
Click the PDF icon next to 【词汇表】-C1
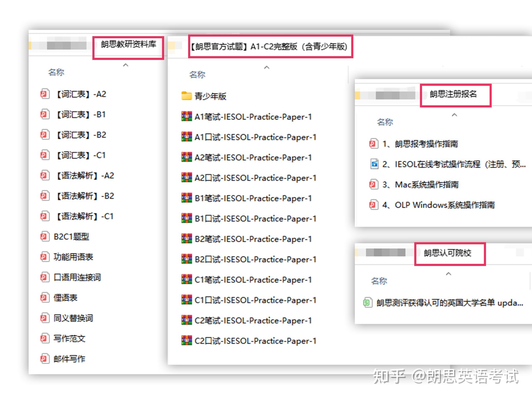[x=45, y=155]
